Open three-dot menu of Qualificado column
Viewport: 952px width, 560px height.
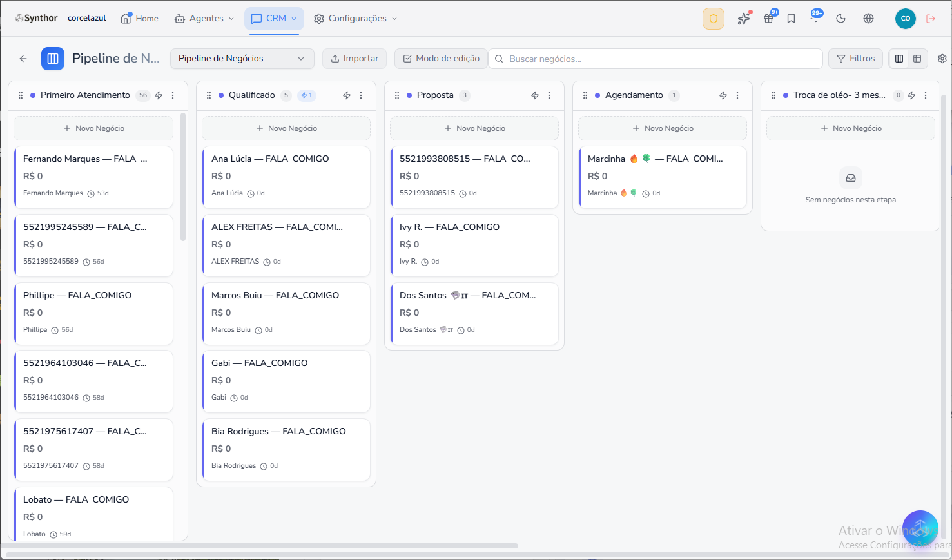361,95
